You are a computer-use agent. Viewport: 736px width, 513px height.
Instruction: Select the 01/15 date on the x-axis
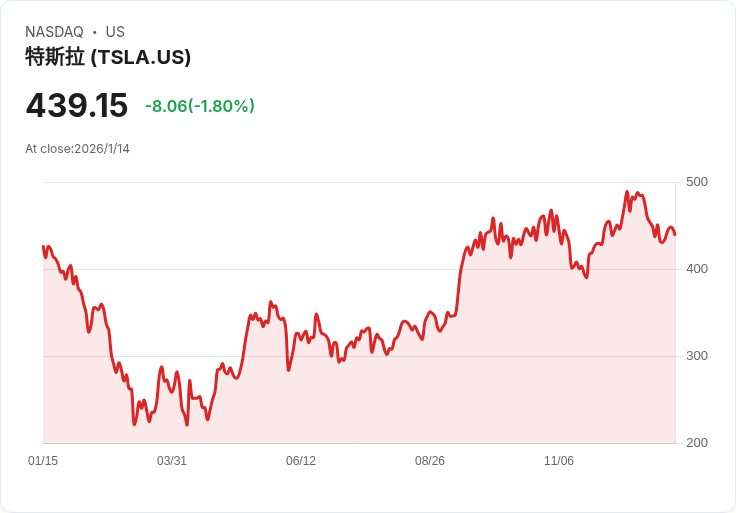click(x=43, y=461)
